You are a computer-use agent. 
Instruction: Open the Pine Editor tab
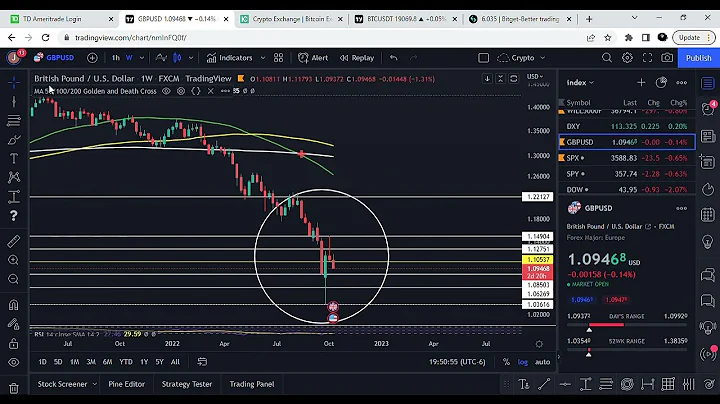click(x=126, y=384)
